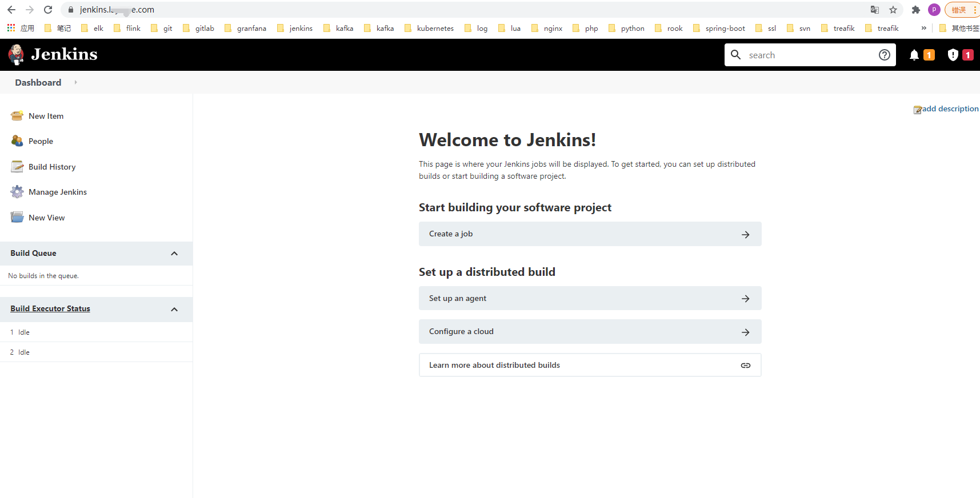
Task: Click the People icon in sidebar
Action: [x=17, y=140]
